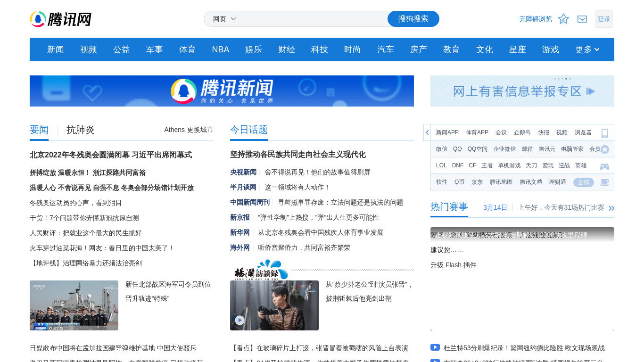Screen dimensions: 644x362
Task: Open 财经 section in navigation
Action: pos(287,49)
